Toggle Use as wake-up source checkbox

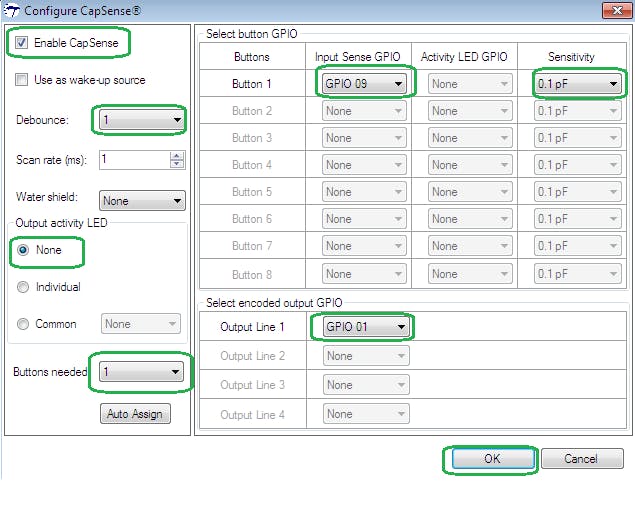[x=21, y=79]
